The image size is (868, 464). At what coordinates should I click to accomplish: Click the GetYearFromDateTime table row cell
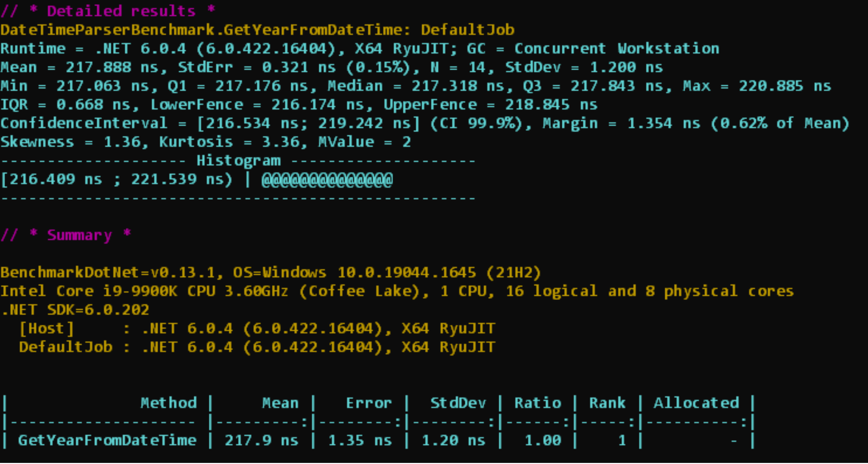tap(107, 441)
